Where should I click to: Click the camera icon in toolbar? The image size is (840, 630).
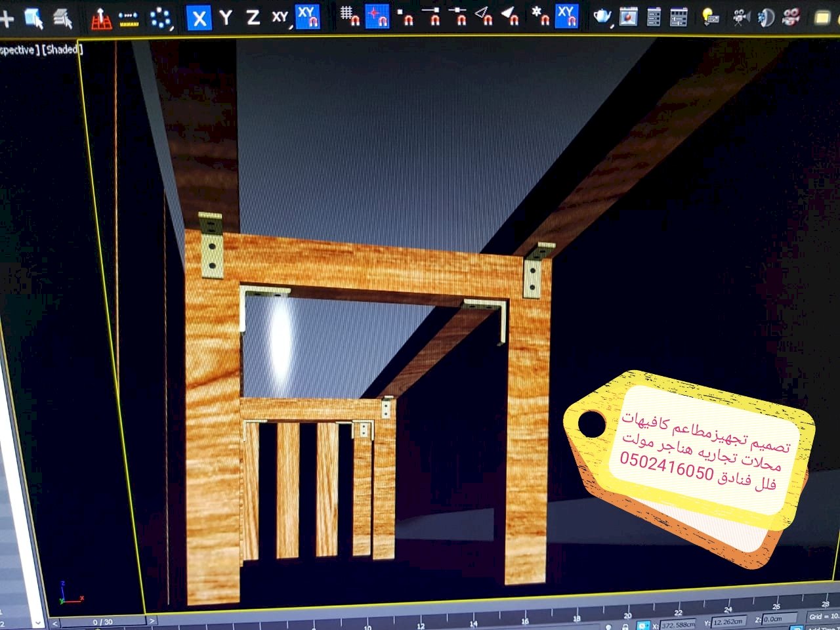741,17
